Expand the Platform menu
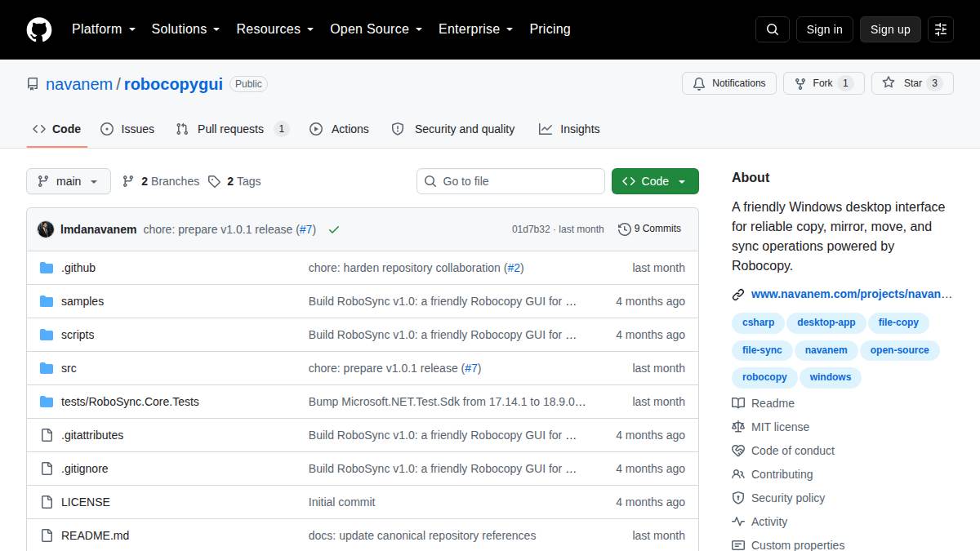980x551 pixels. 104,29
